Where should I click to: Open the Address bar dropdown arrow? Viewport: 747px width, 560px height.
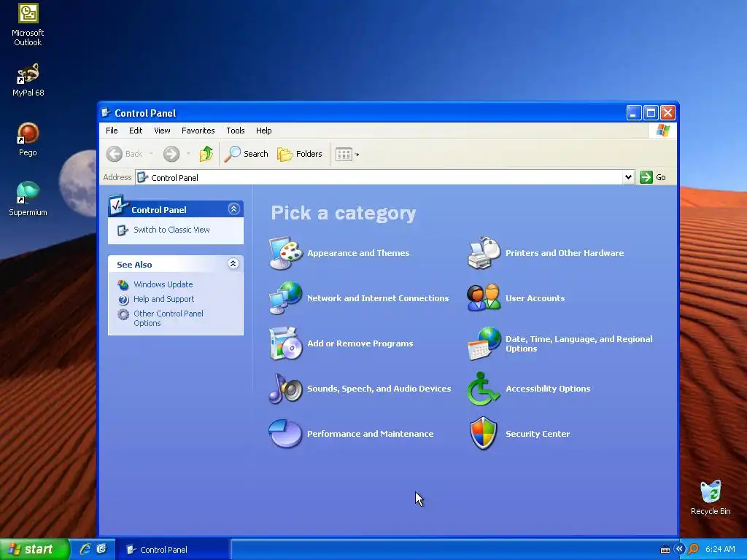point(628,177)
